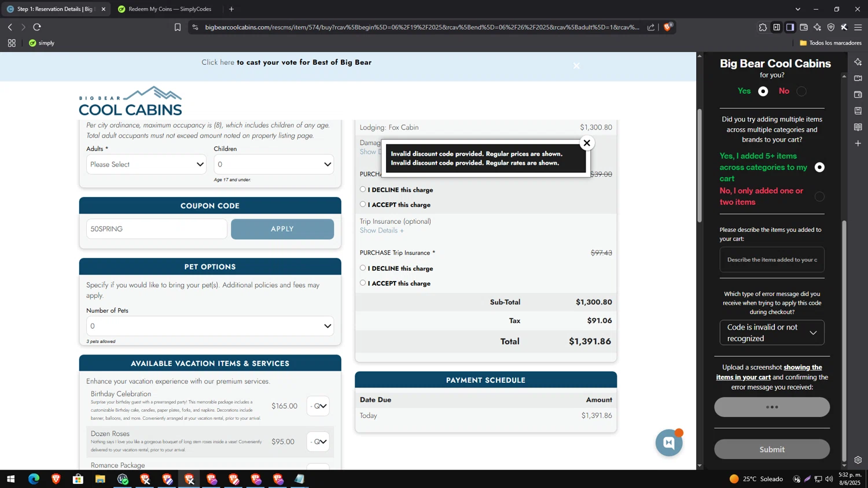Add a new sidebar item with plus

[x=858, y=143]
